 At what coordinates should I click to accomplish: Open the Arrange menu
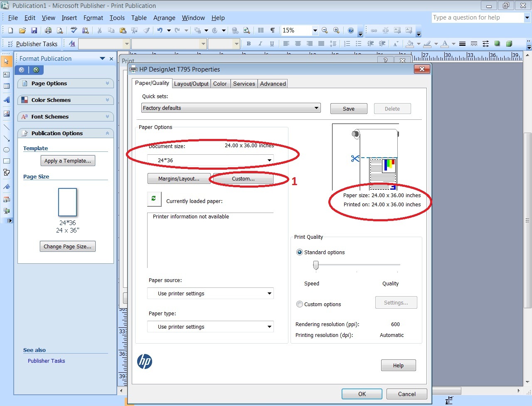[164, 18]
